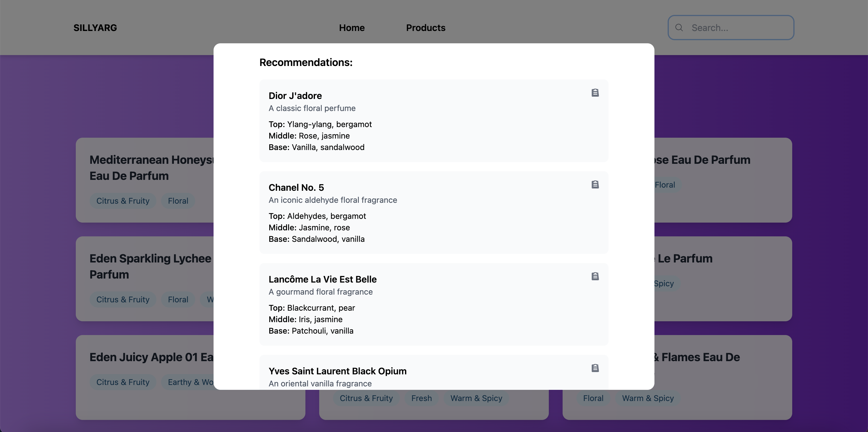Open Mediterranean Honeysuckle Eau De Parfum card
Image resolution: width=868 pixels, height=432 pixels.
tap(151, 168)
